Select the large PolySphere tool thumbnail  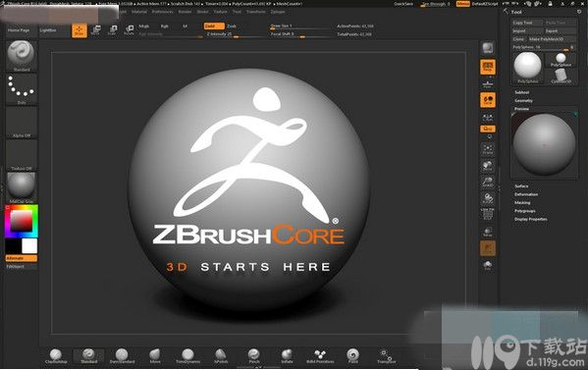coord(527,68)
